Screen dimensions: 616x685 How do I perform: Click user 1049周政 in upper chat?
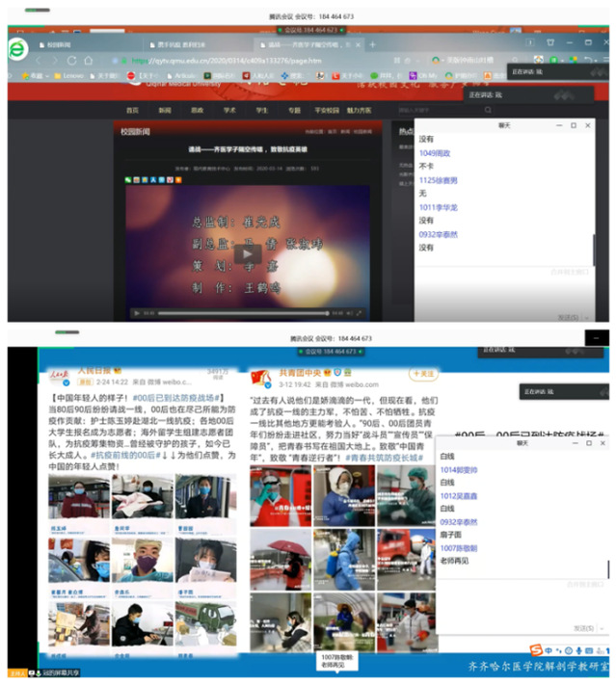click(435, 153)
